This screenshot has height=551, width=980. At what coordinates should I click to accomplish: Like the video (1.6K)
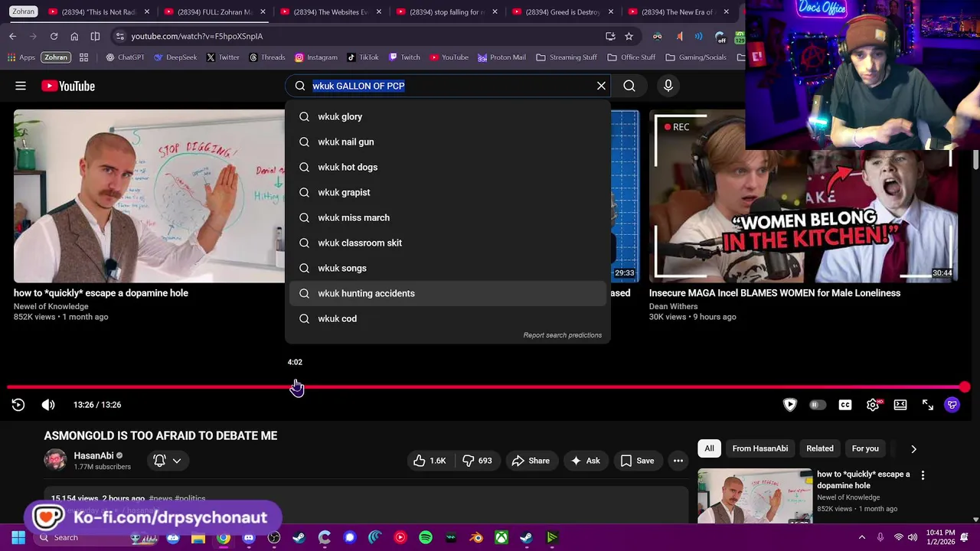[430, 461]
